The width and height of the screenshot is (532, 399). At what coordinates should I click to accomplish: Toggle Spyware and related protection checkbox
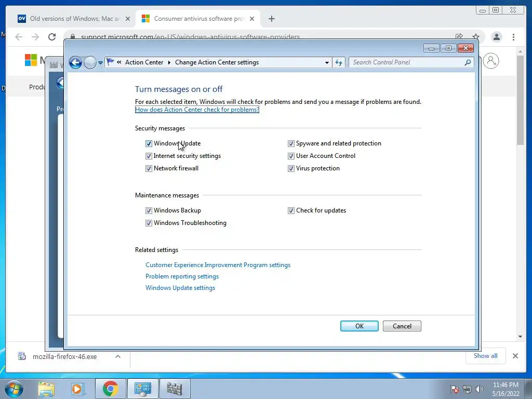point(291,143)
